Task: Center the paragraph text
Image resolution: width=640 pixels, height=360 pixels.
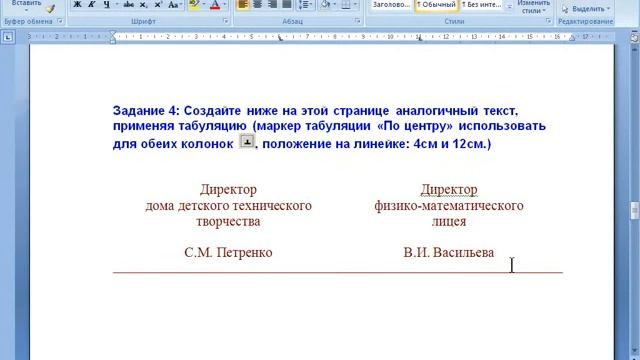Action: (258, 4)
